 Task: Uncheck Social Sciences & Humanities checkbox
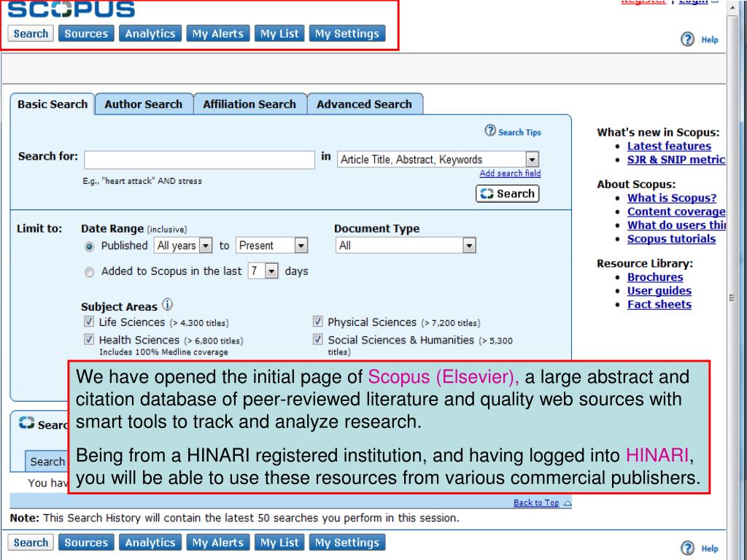coord(318,339)
